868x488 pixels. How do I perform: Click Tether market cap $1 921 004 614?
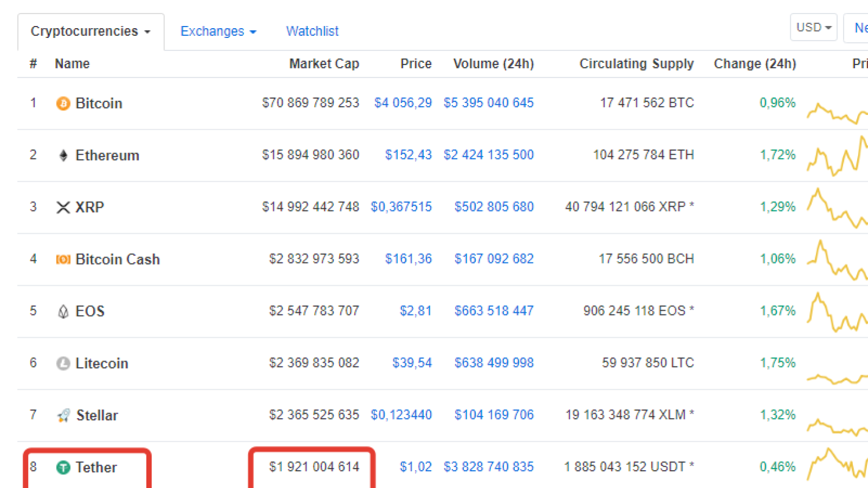tap(314, 467)
